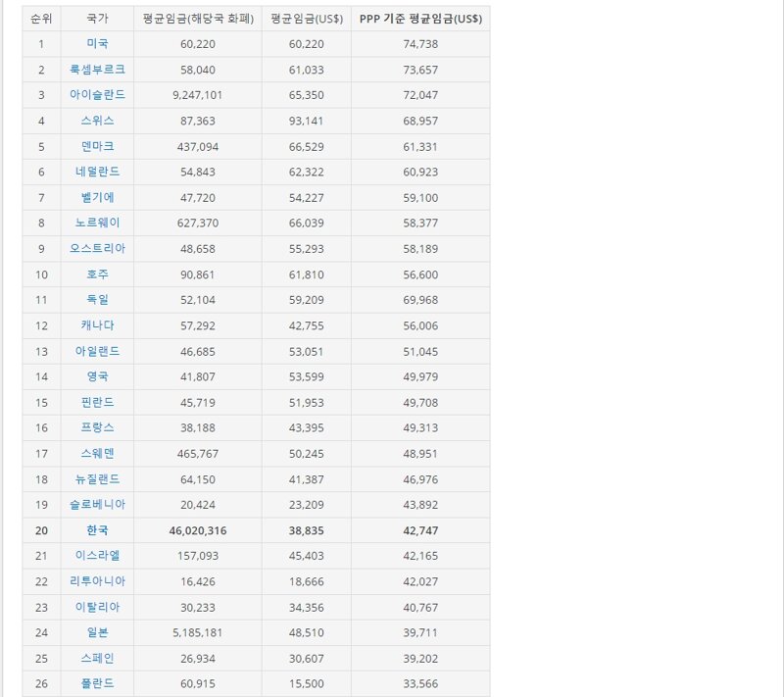Select the value 64,150 for 뉴질랜드
This screenshot has height=697, width=784.
point(198,480)
